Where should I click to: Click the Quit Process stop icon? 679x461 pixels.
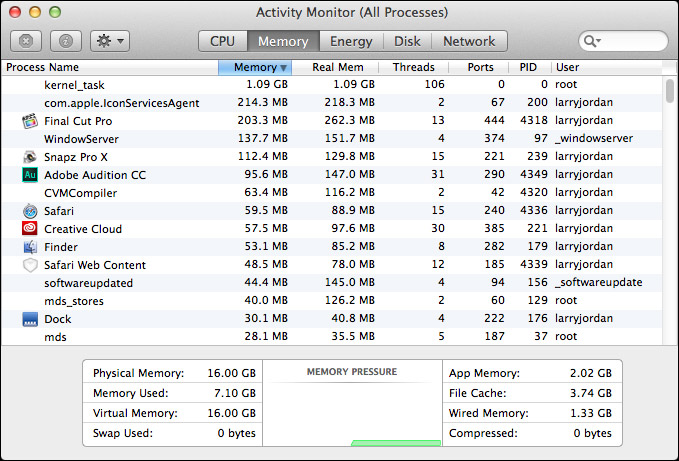point(26,41)
